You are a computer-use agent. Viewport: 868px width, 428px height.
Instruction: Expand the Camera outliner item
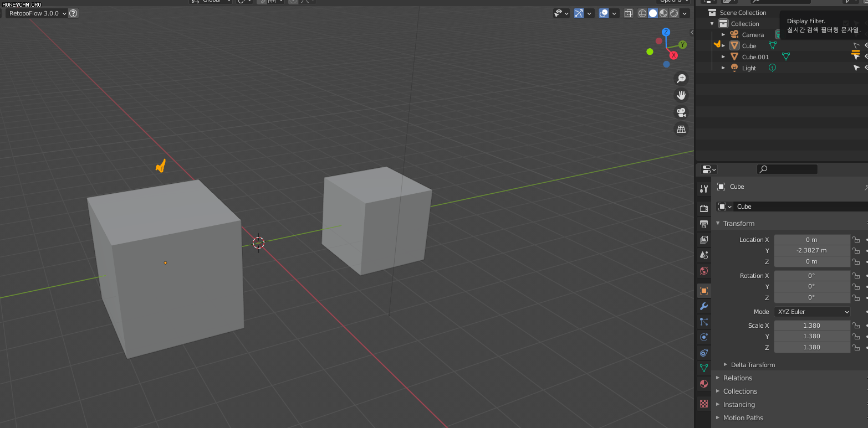723,35
